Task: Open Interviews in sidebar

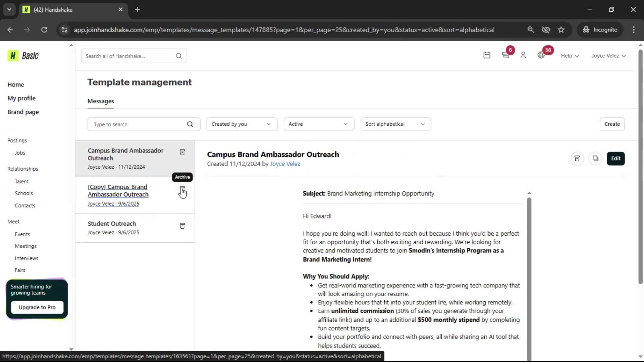Action: coord(26,258)
